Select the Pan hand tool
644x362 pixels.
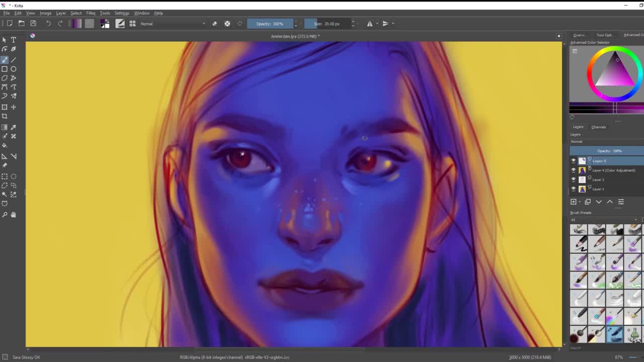pos(14,215)
